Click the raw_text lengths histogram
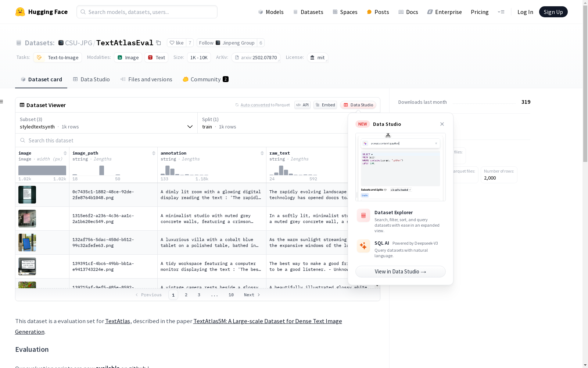This screenshot has height=368, width=588. [x=293, y=170]
